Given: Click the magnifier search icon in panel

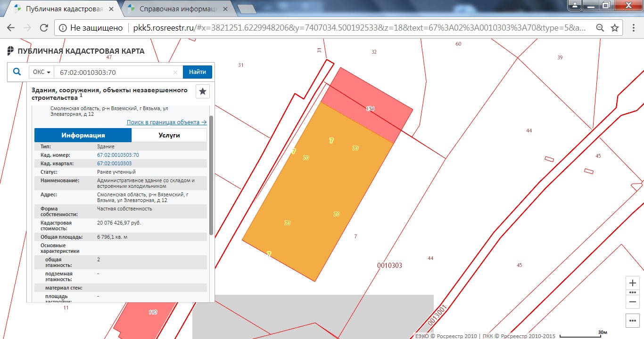Looking at the screenshot, I should tap(17, 72).
